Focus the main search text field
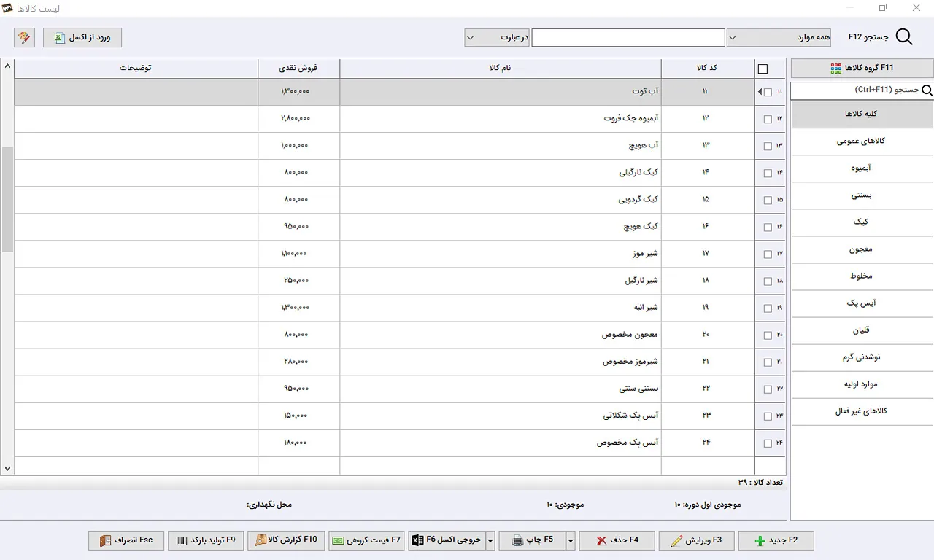 pyautogui.click(x=628, y=37)
